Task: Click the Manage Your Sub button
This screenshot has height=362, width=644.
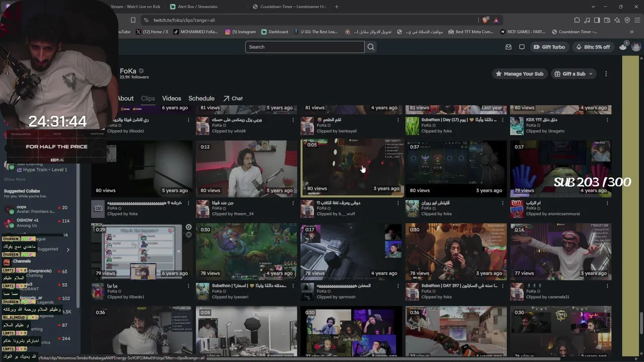Action: point(520,74)
